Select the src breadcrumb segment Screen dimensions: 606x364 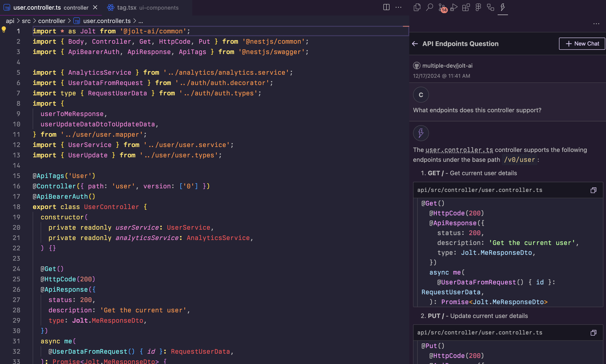tap(26, 21)
